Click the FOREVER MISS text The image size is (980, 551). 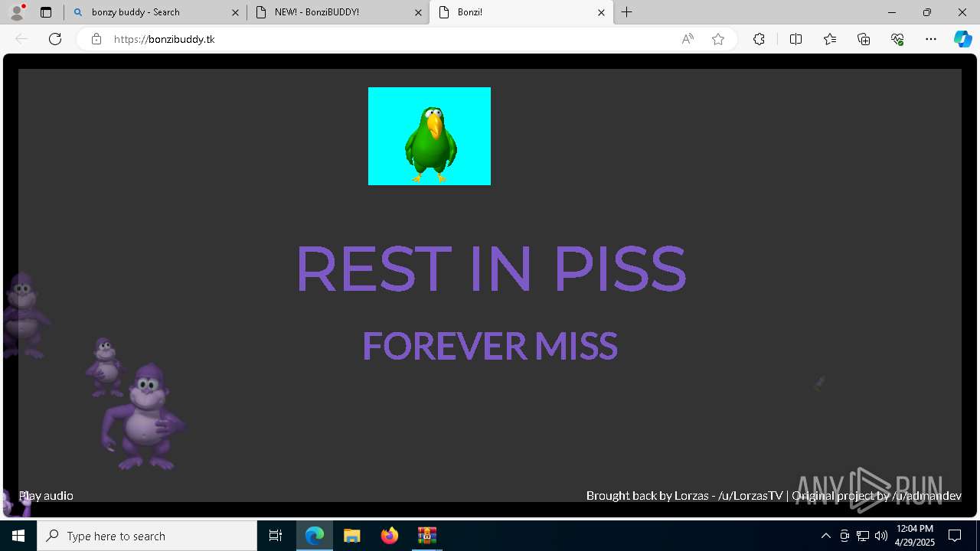[490, 346]
